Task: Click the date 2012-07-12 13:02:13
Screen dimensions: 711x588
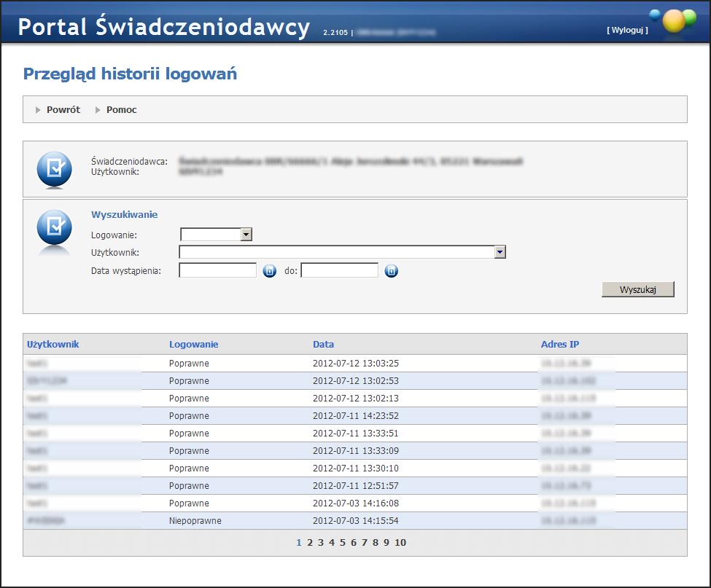Action: [356, 398]
